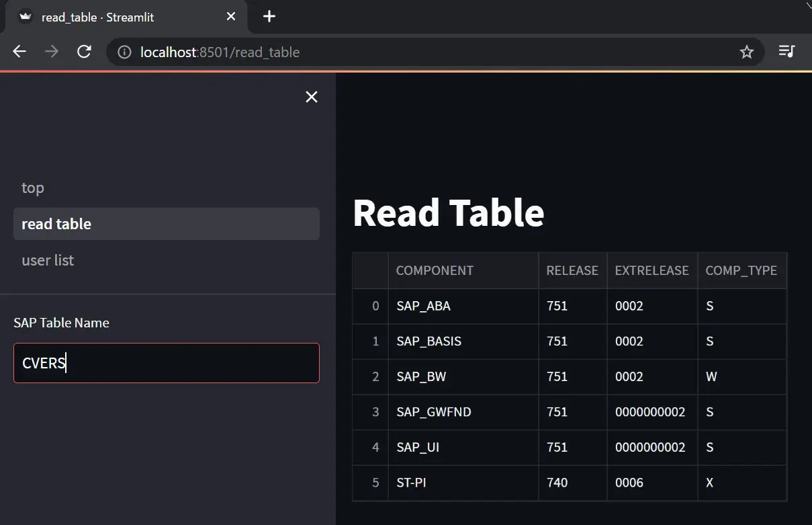Click EXTRELEASE 0002 in SAP_BASIS row
Image resolution: width=812 pixels, height=525 pixels.
click(652, 341)
